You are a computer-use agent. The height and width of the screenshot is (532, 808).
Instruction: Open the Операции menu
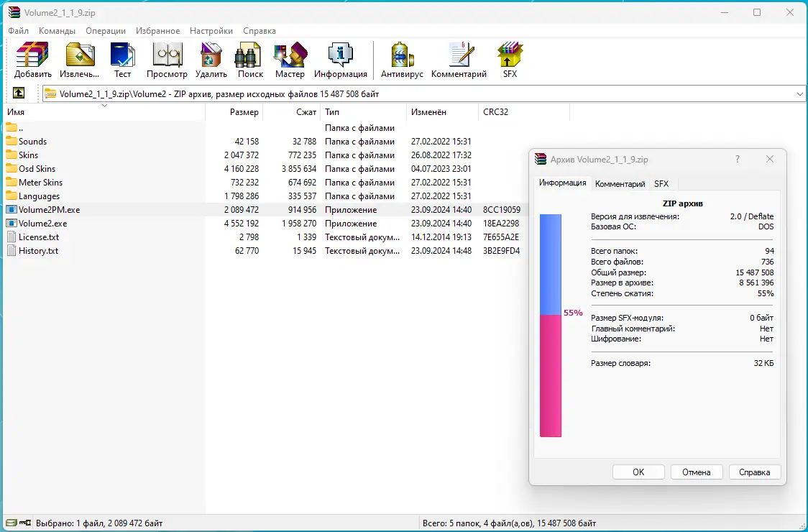click(x=106, y=31)
